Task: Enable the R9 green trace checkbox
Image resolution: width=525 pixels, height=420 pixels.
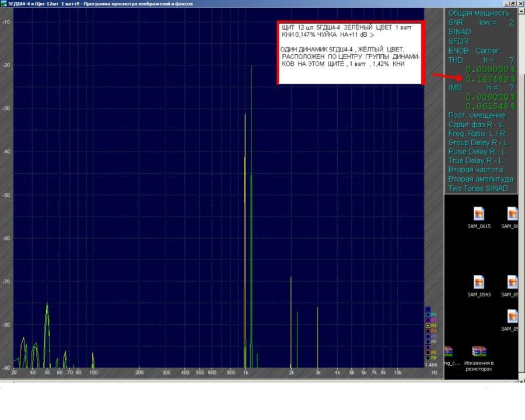Action: (428, 358)
